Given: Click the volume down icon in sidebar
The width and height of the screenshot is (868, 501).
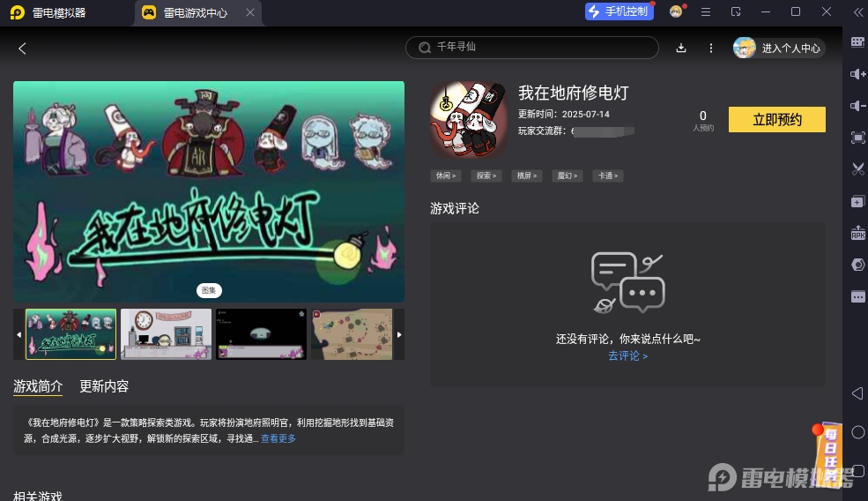Looking at the screenshot, I should pyautogui.click(x=857, y=105).
